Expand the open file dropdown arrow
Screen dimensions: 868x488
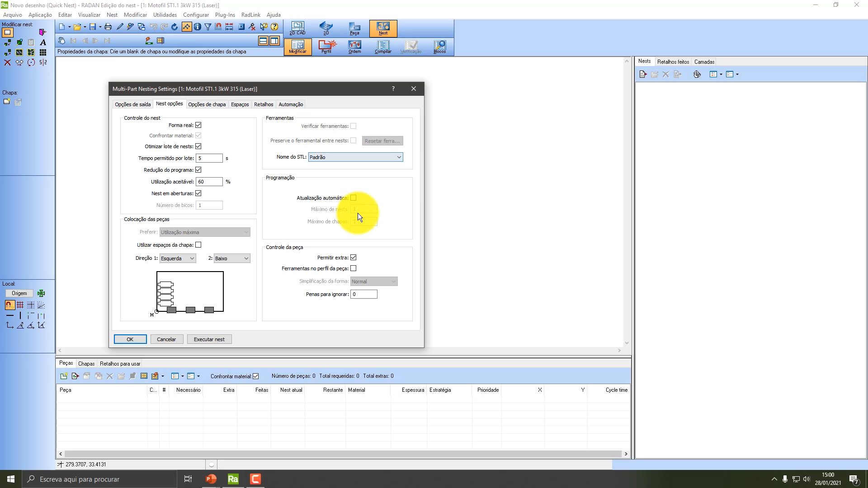pyautogui.click(x=85, y=27)
